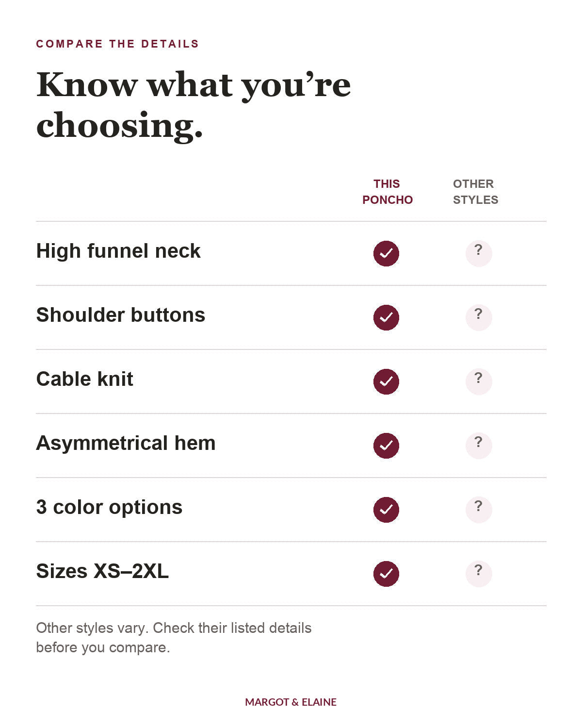The width and height of the screenshot is (582, 728).
Task: Click the question mark icon for Cable knit
Action: [479, 381]
